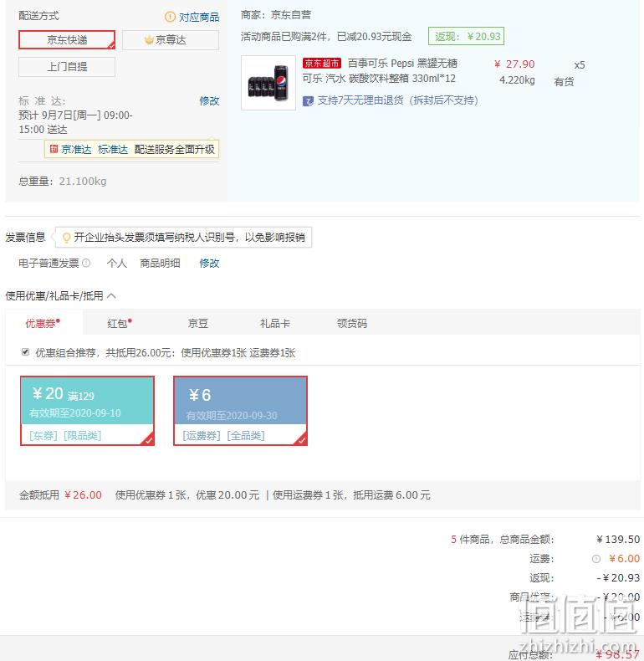Click the info icon next to 运费 ¥6.00

(596, 559)
